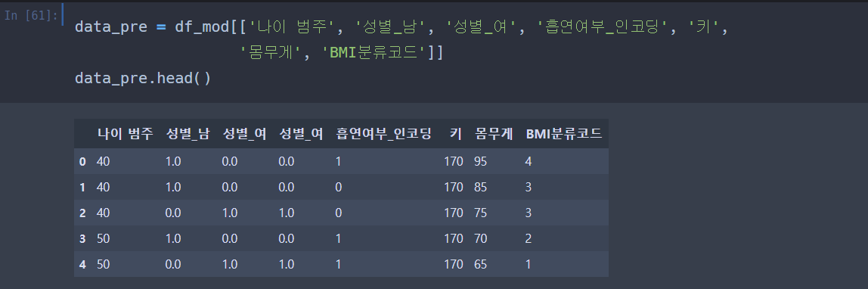This screenshot has width=868, height=289.
Task: Click row index 2 in the output table
Action: coord(82,213)
